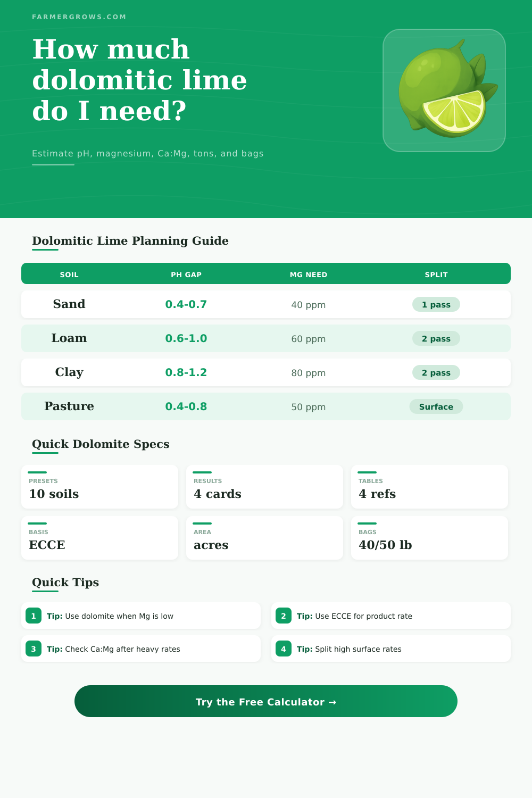The width and height of the screenshot is (532, 798).
Task: Click the 'Quick Tips' heading
Action: coord(65,582)
